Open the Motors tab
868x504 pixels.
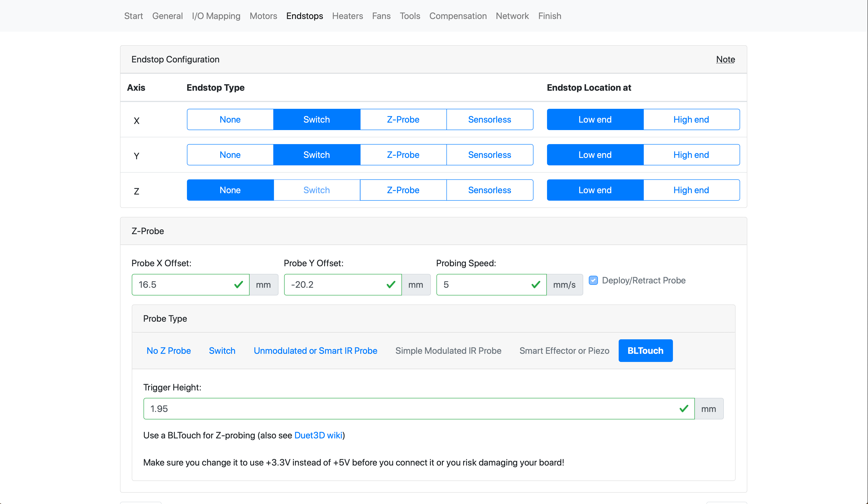tap(263, 16)
